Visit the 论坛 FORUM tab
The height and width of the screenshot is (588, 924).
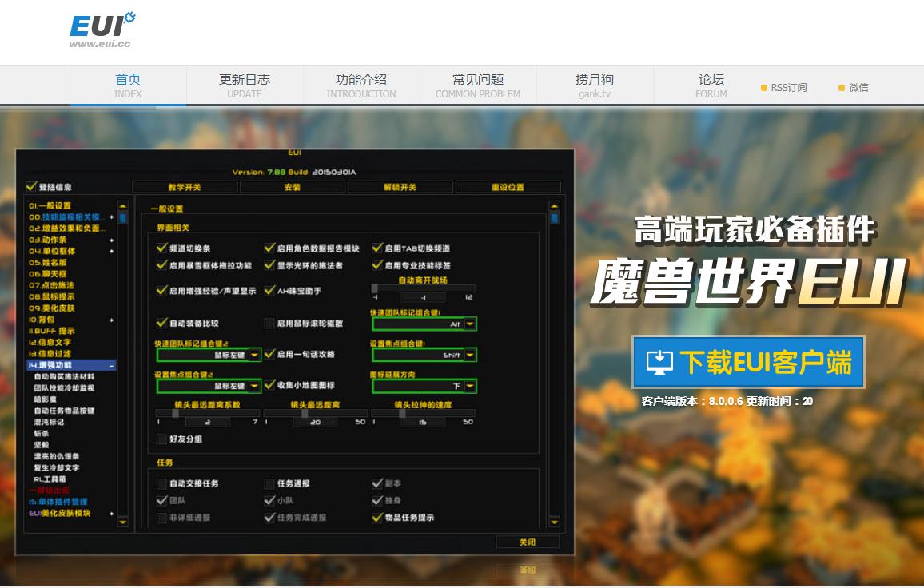click(x=711, y=85)
